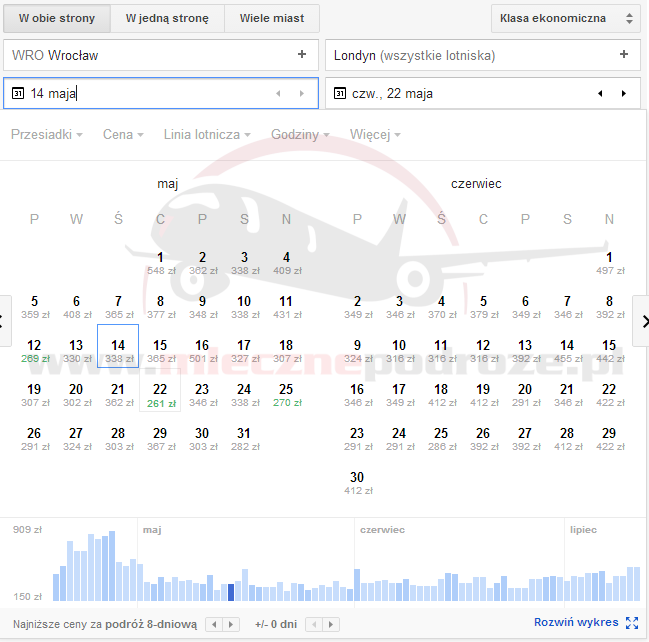Click next day arrow in return date field
The height and width of the screenshot is (642, 649).
coord(624,94)
